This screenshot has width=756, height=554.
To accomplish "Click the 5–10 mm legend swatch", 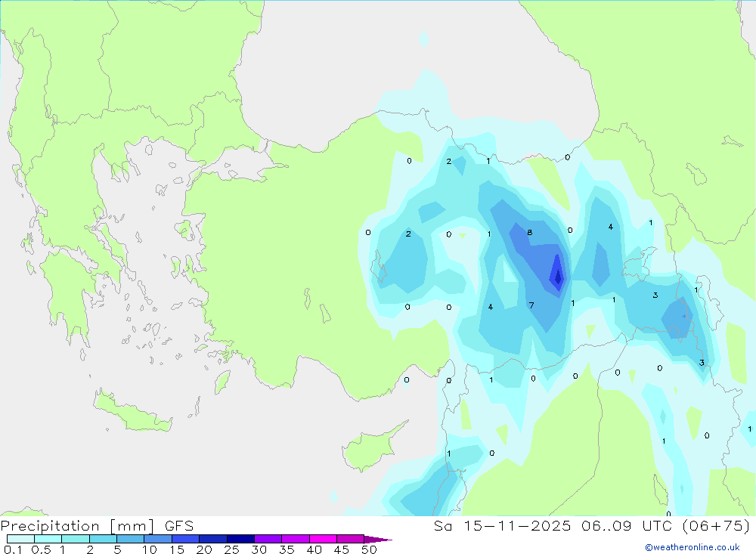I will (x=130, y=539).
